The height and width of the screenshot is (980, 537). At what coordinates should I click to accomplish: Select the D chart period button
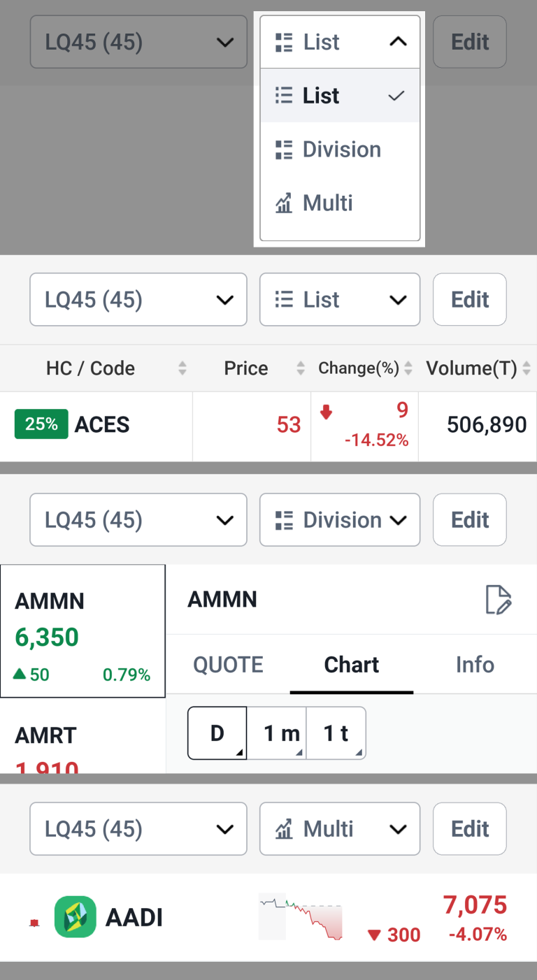[217, 733]
